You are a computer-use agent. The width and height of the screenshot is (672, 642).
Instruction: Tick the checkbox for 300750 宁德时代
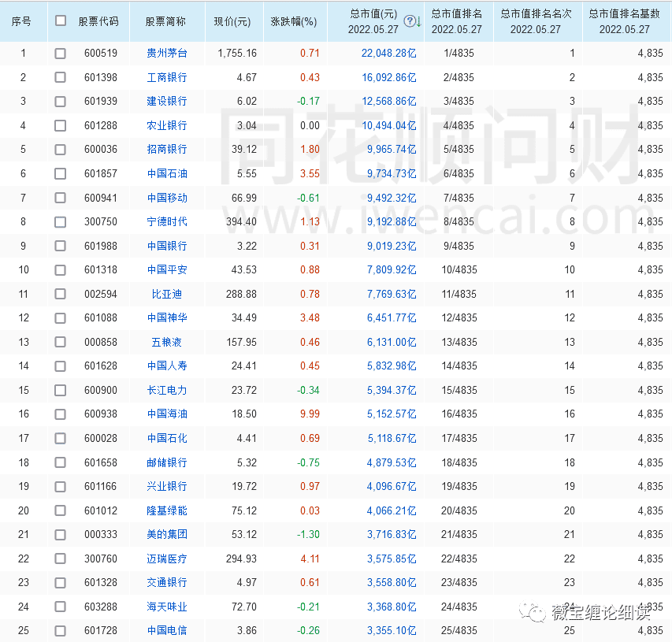(61, 222)
